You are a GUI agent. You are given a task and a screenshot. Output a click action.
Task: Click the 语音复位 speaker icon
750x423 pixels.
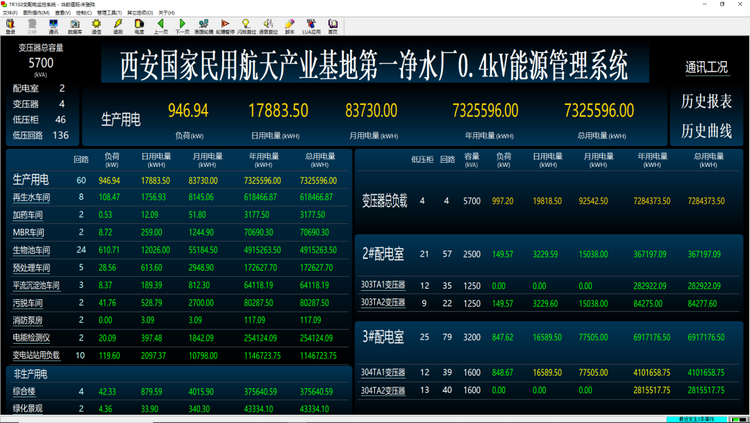coord(268,26)
